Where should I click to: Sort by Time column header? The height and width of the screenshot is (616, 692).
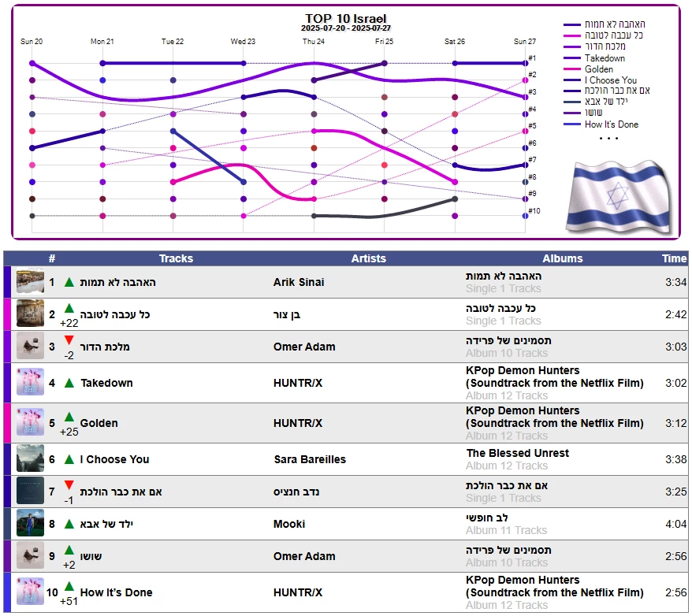(x=675, y=258)
